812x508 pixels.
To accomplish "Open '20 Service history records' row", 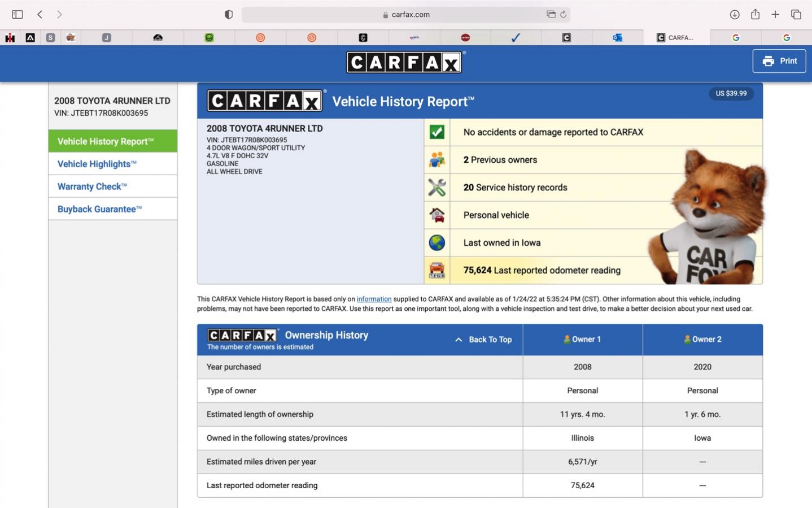I will click(593, 188).
